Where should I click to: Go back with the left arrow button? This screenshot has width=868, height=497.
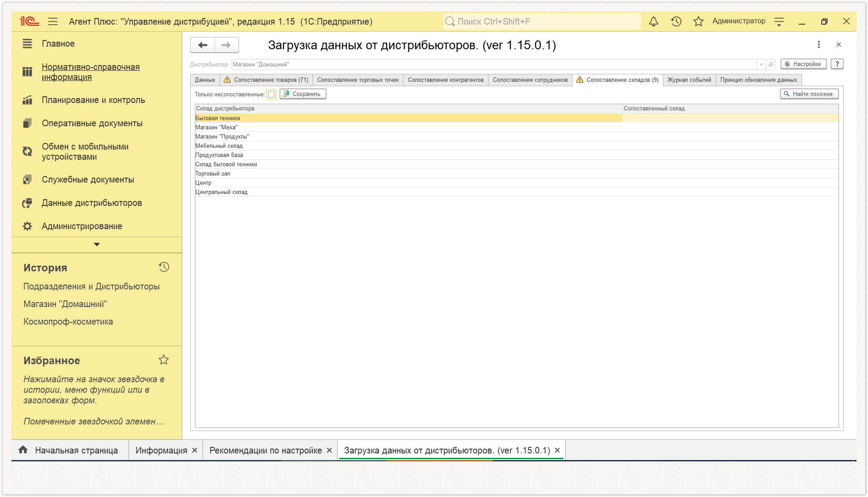point(203,45)
